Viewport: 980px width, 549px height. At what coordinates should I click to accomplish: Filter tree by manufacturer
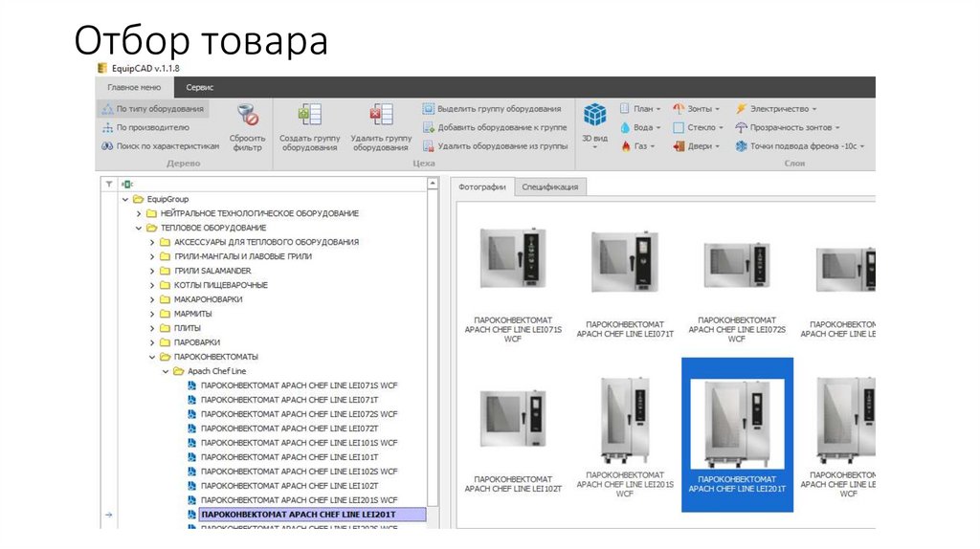point(145,127)
